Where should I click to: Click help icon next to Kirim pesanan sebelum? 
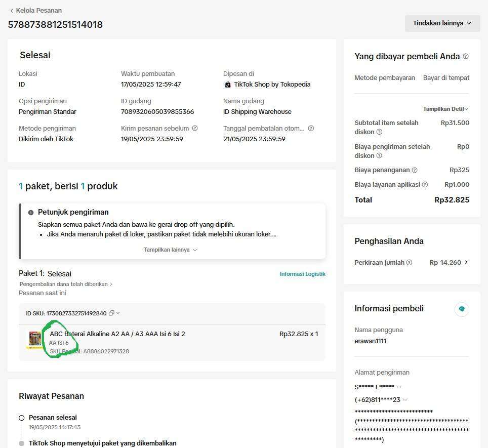195,128
